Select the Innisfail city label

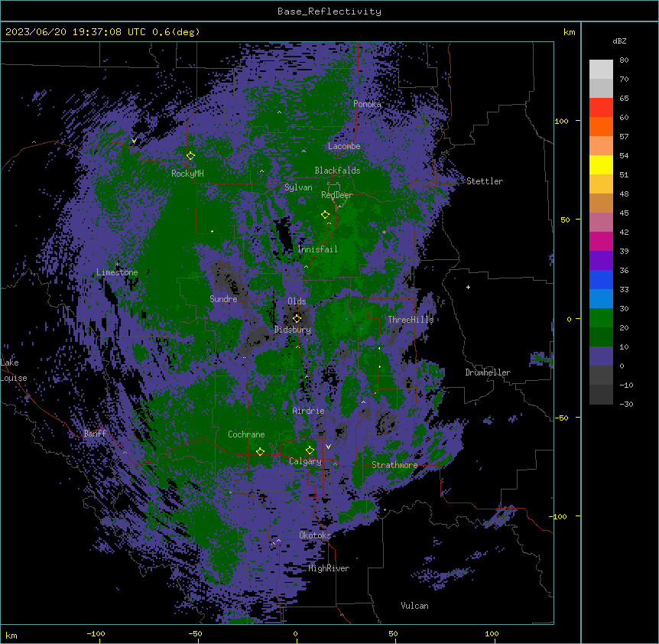pyautogui.click(x=317, y=249)
